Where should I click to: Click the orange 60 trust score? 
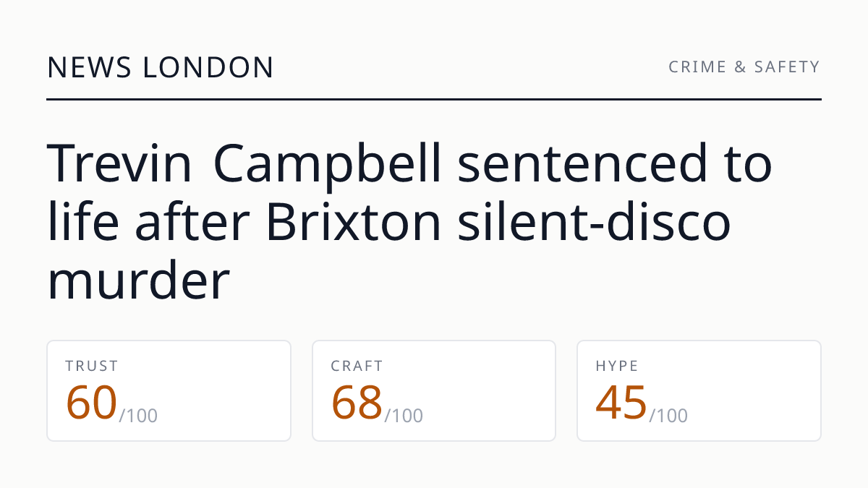tap(91, 402)
